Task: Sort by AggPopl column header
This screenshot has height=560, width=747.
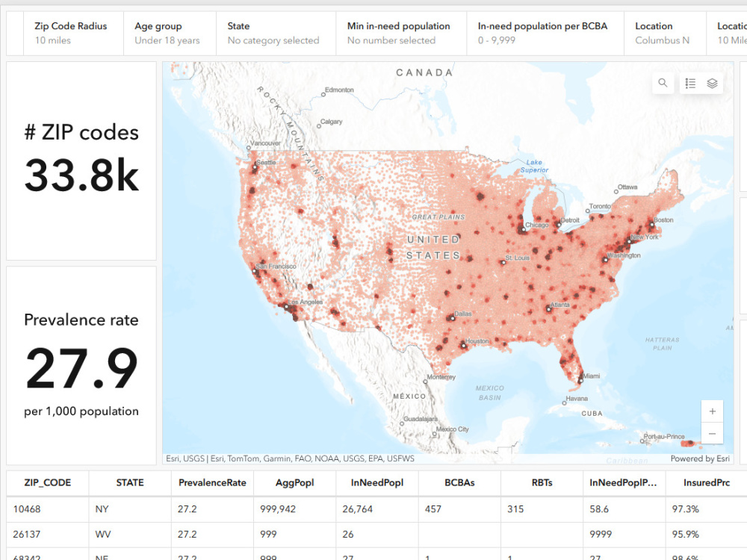Action: coord(295,483)
